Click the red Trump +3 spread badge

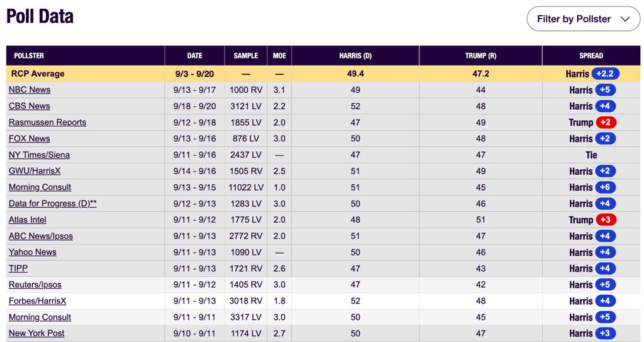coord(606,220)
